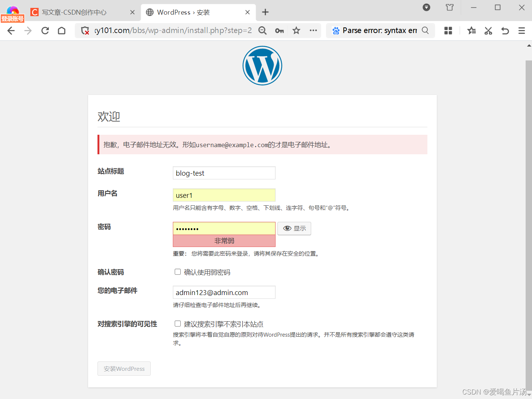The image size is (532, 399).
Task: Reload the WordPress install page
Action: [45, 31]
